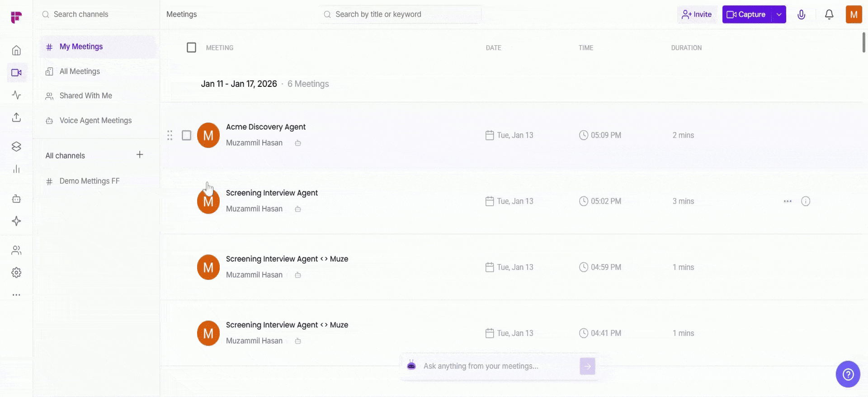Click the microphone icon in top bar

[801, 14]
